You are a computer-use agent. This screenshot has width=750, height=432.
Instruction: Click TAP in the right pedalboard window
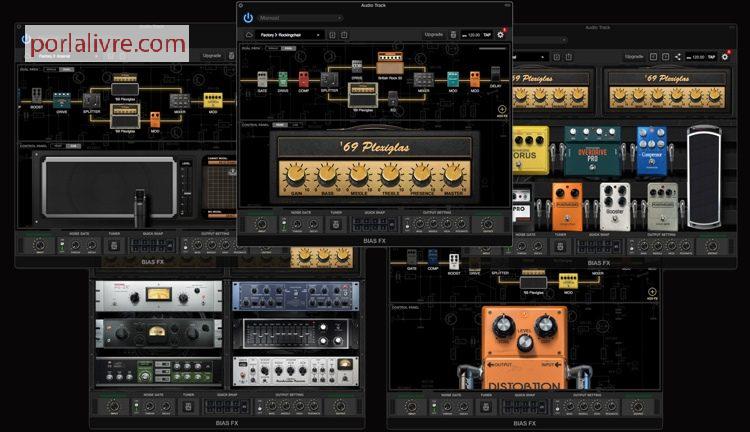click(x=712, y=57)
